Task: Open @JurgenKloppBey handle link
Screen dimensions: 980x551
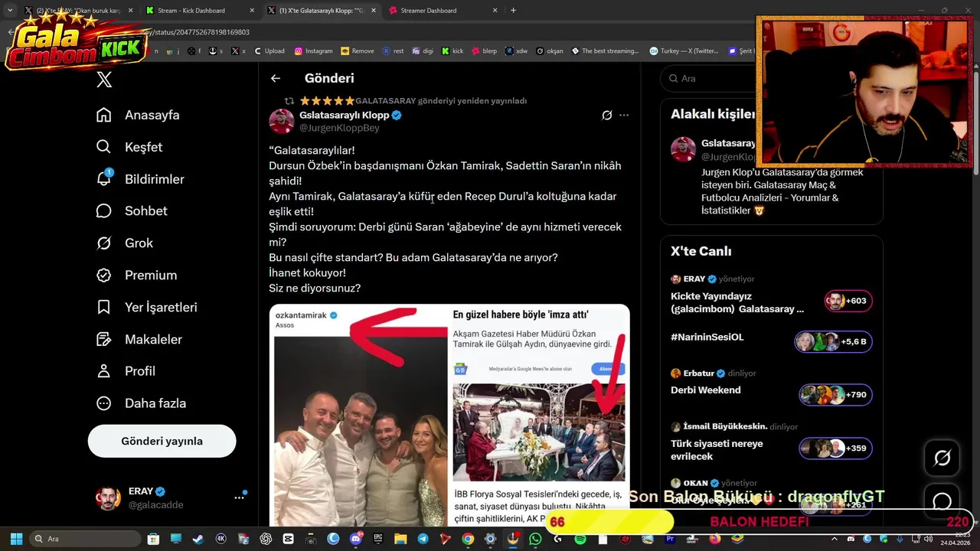Action: click(339, 128)
